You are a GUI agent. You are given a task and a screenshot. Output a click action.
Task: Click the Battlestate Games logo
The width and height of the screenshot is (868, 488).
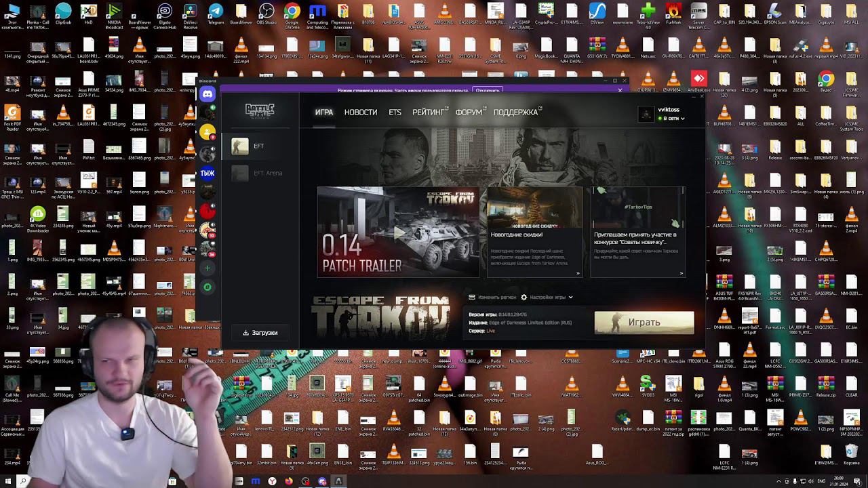pyautogui.click(x=260, y=110)
